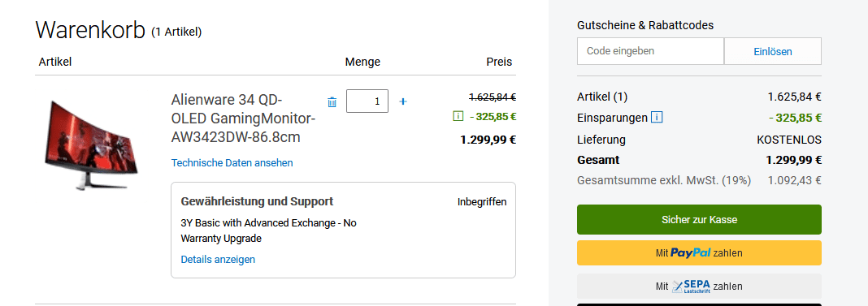Image resolution: width=868 pixels, height=306 pixels.
Task: Open the Alienware monitor product thumbnail
Action: click(x=91, y=144)
